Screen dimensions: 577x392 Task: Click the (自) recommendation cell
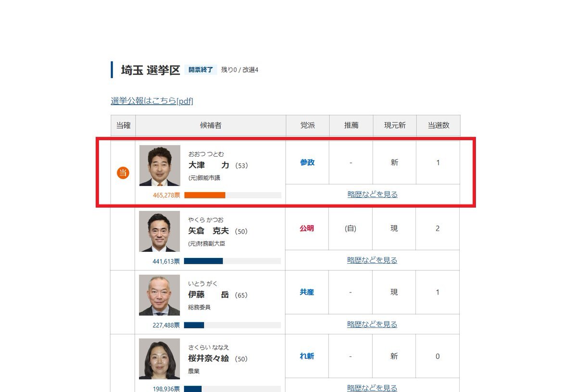coord(351,229)
